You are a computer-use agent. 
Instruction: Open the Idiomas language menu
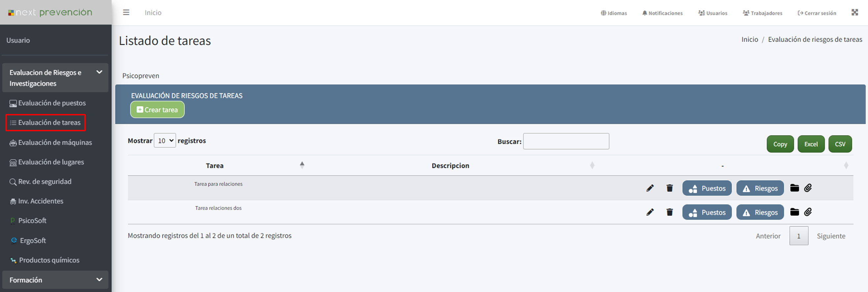[613, 13]
